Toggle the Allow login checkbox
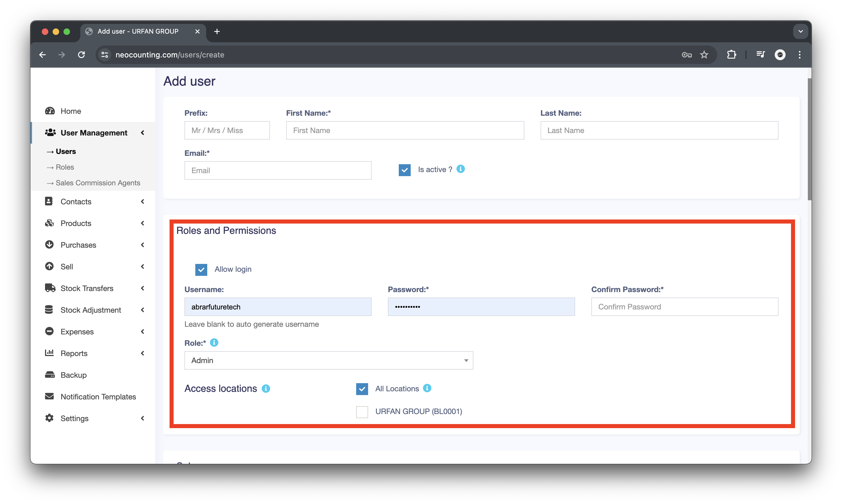 pyautogui.click(x=201, y=270)
